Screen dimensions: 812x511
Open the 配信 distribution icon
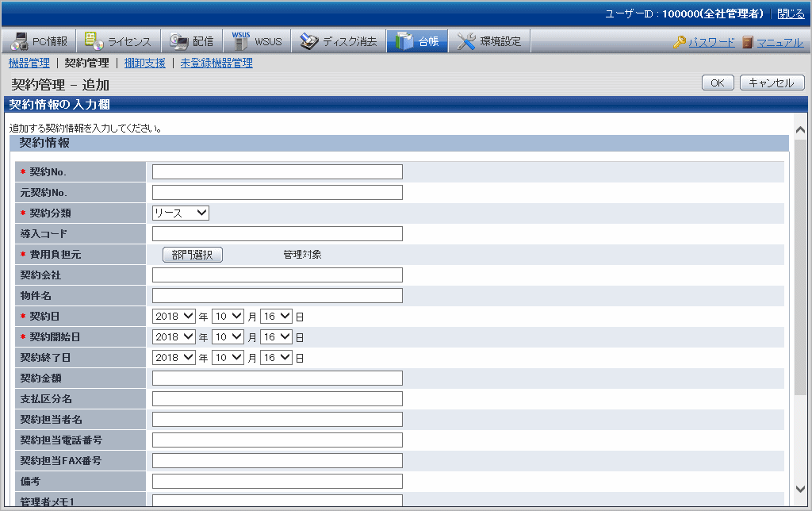[x=179, y=41]
